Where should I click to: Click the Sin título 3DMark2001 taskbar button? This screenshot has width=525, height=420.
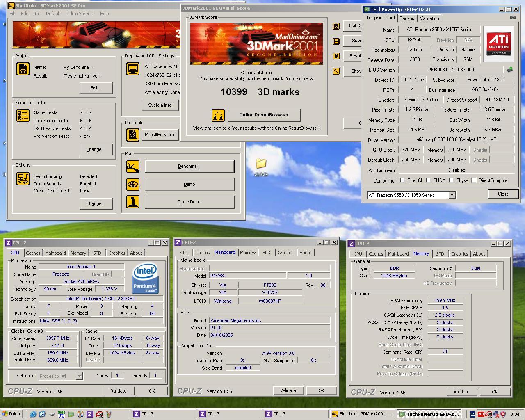(363, 414)
